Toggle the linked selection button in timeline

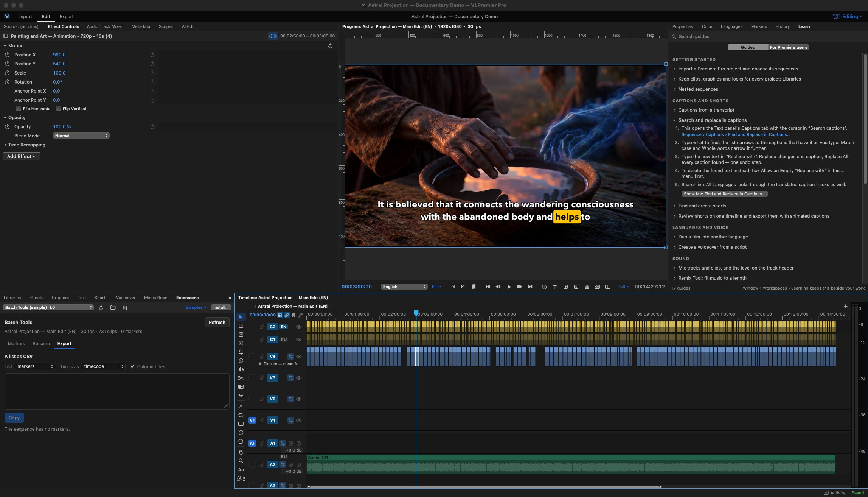[x=287, y=315]
